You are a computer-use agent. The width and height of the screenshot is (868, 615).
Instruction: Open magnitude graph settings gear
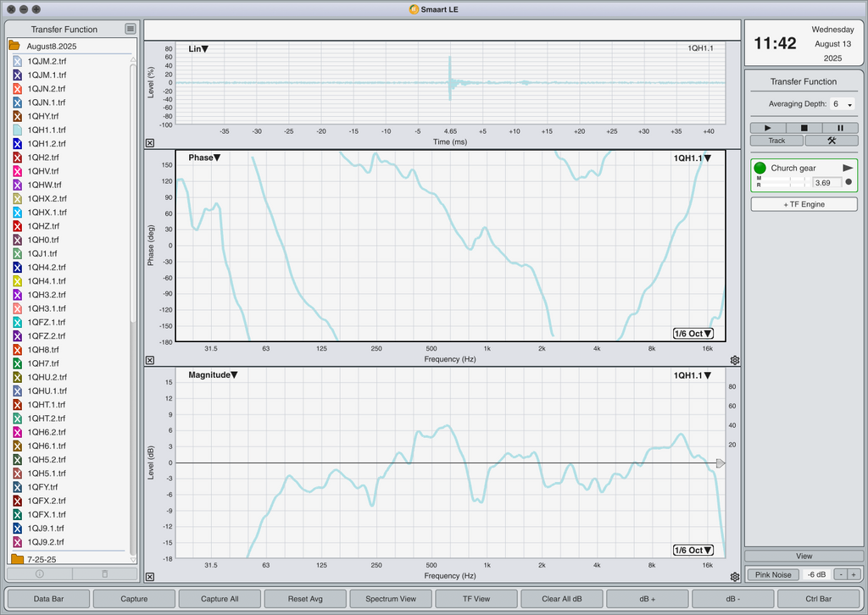tap(735, 577)
